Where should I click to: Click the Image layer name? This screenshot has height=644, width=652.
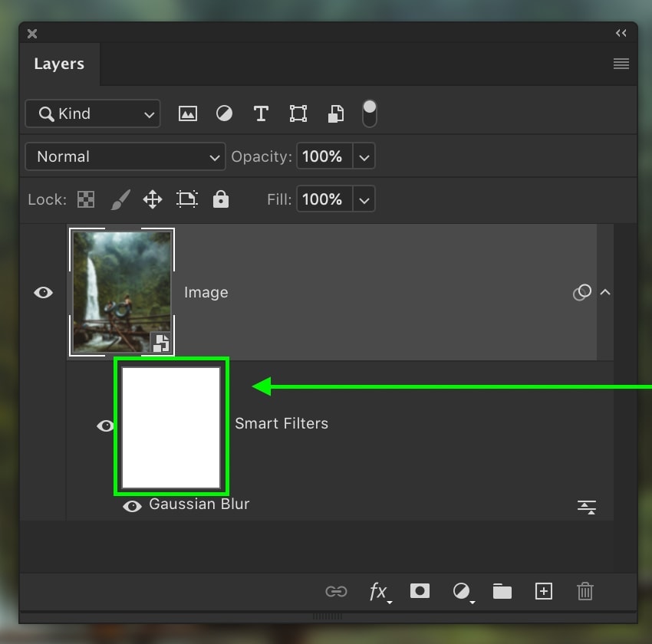[x=206, y=293]
